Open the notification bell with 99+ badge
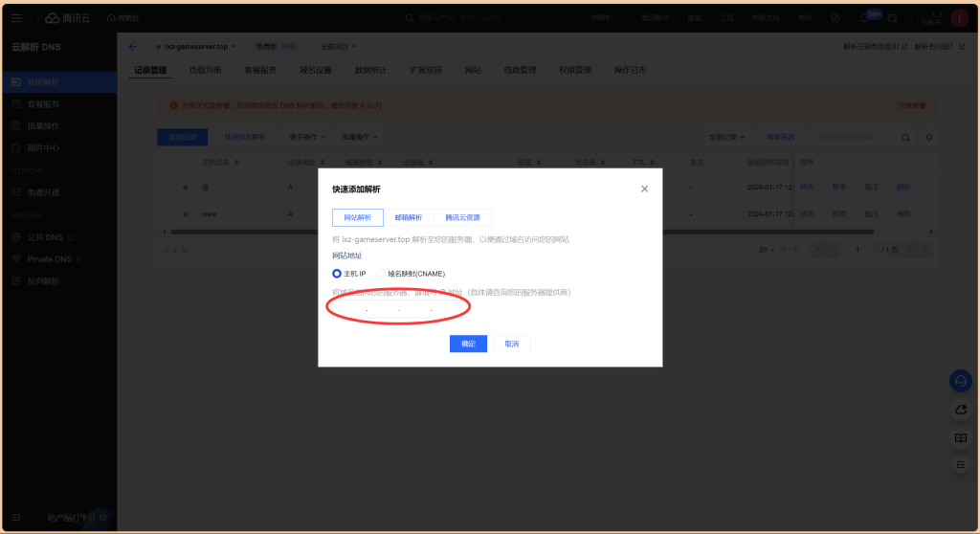 (865, 17)
